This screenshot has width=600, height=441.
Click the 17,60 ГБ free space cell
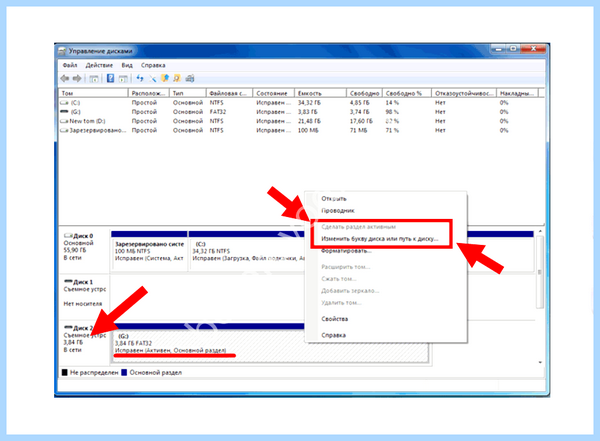(361, 121)
